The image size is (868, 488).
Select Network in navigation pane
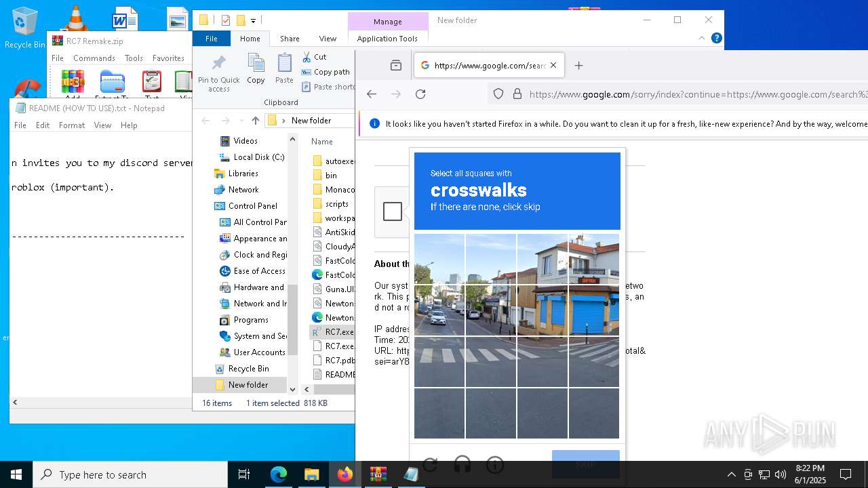[243, 190]
